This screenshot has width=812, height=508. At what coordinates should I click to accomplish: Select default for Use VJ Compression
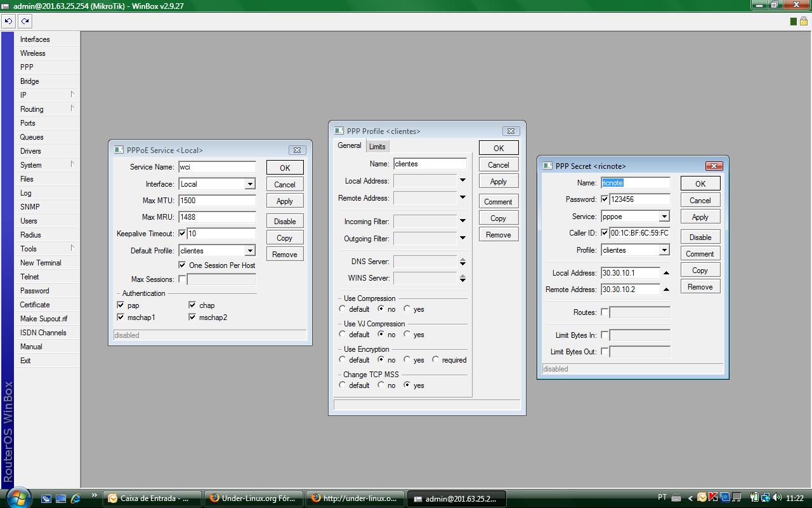pyautogui.click(x=343, y=335)
